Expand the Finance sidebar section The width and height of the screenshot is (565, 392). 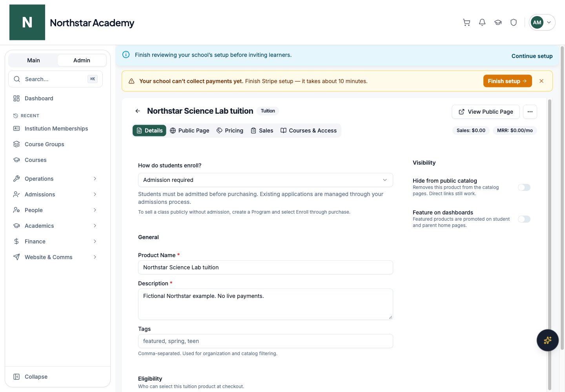tap(55, 241)
